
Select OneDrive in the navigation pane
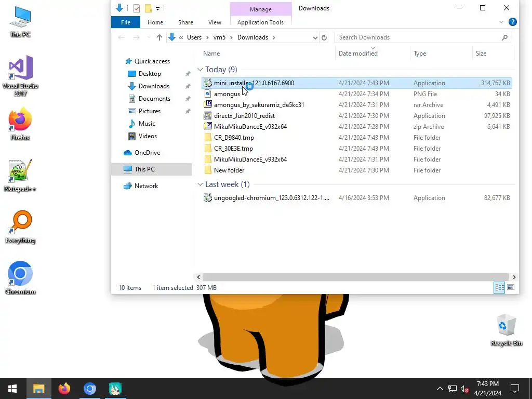[x=147, y=153]
